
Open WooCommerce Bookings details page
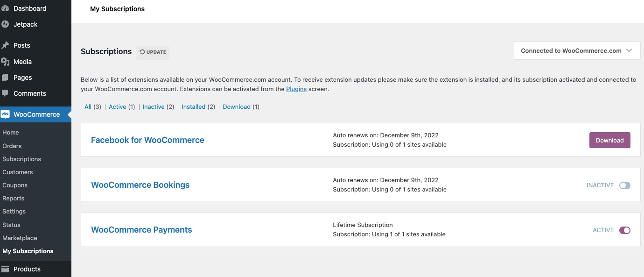point(140,185)
